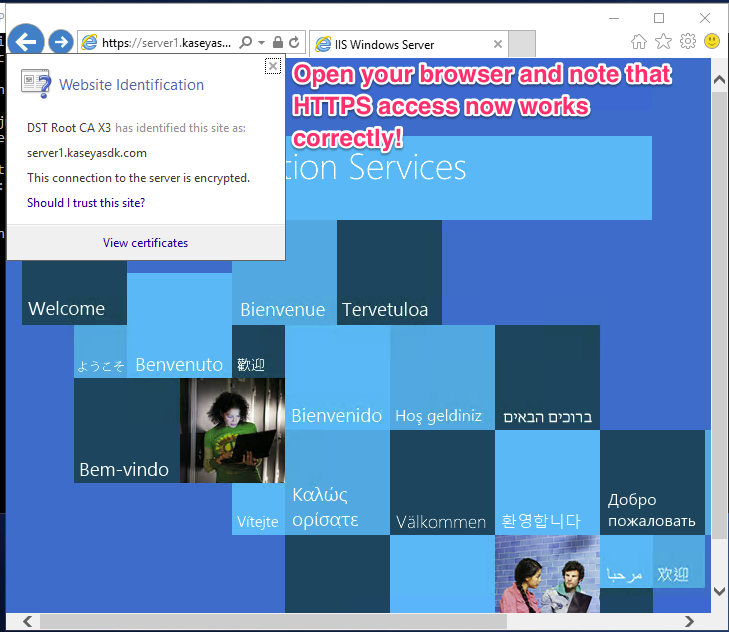Close the Website Identification popup
729x632 pixels.
(x=273, y=66)
